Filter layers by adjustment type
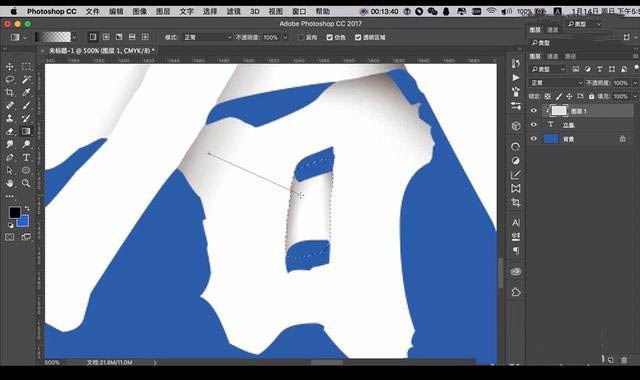 pyautogui.click(x=587, y=69)
